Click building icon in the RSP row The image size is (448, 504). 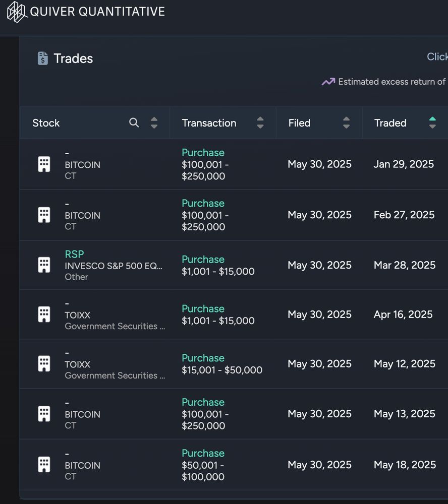[44, 265]
